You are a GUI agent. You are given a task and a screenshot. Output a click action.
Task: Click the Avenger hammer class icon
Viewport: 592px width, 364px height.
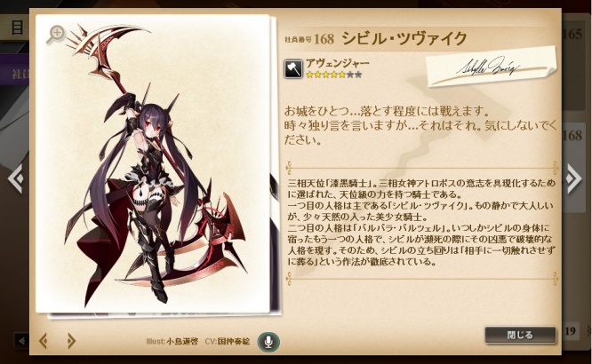(x=293, y=68)
